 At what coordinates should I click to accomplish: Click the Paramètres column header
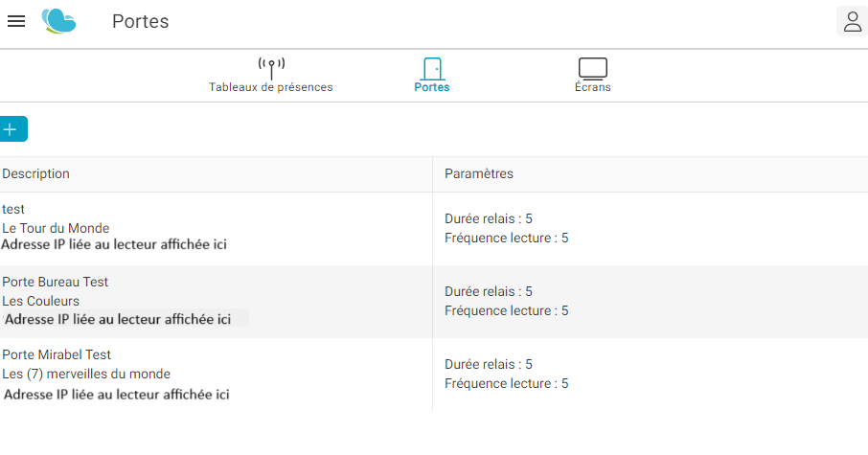pos(479,173)
